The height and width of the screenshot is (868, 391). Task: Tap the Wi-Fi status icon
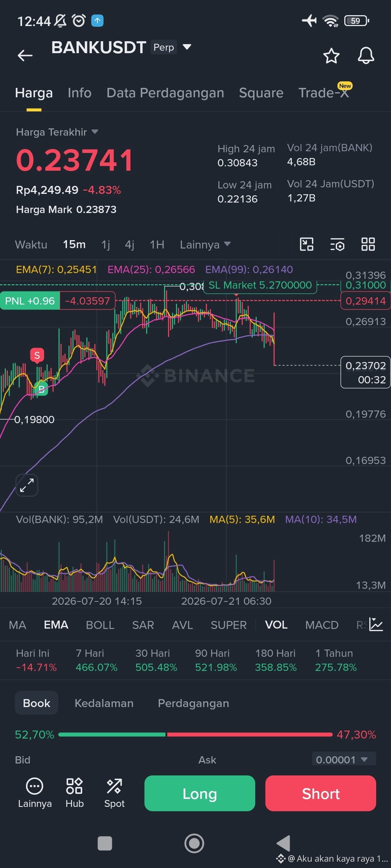click(x=331, y=21)
